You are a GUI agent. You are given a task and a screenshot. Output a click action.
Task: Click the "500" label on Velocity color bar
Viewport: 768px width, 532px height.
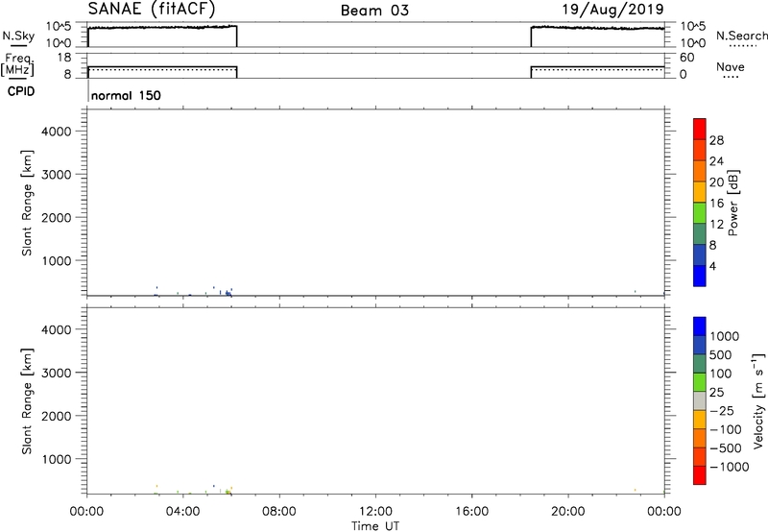click(720, 355)
